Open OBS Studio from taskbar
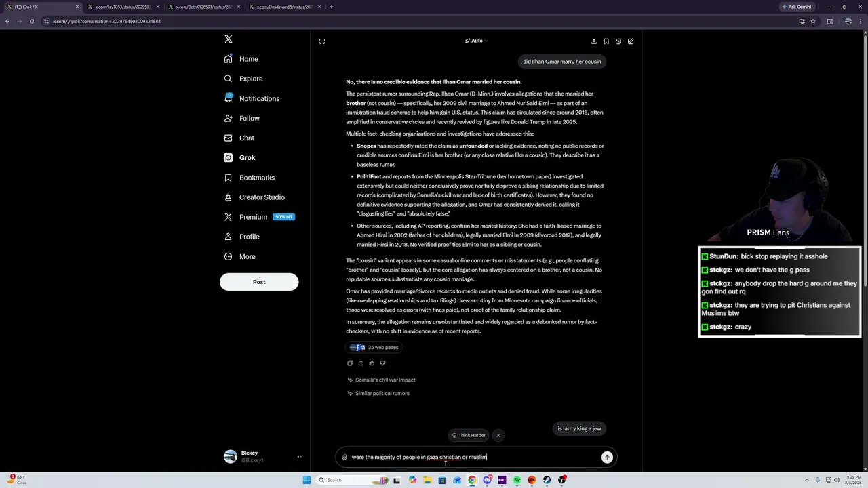Viewport: 868px width, 488px height. pos(561,480)
